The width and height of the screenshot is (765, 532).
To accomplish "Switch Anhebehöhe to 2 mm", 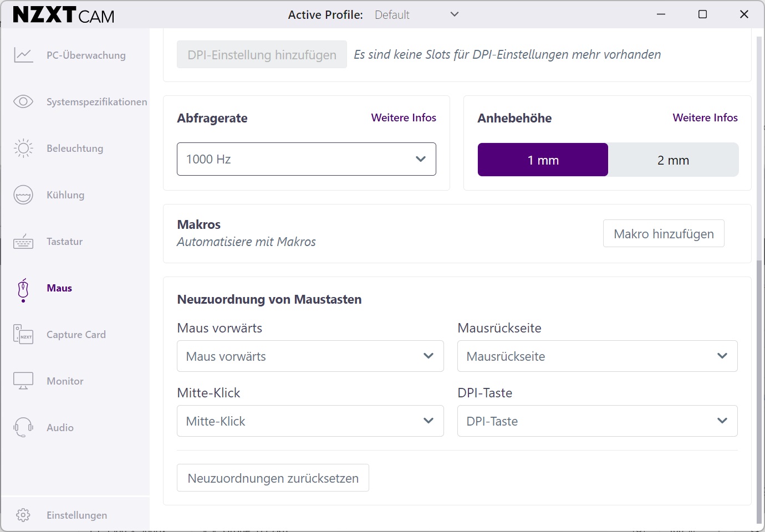I will (673, 160).
